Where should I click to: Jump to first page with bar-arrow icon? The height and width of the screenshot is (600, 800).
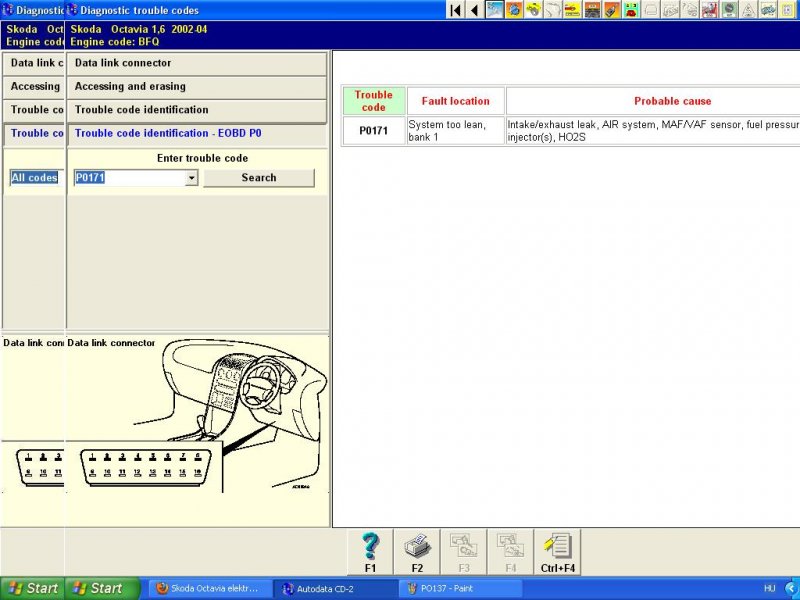click(456, 10)
